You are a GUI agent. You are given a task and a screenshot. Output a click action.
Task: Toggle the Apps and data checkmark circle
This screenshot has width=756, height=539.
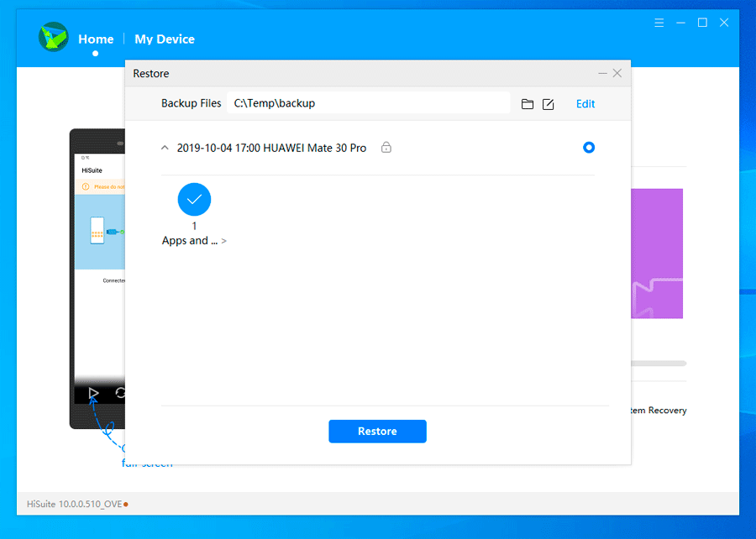coord(194,200)
